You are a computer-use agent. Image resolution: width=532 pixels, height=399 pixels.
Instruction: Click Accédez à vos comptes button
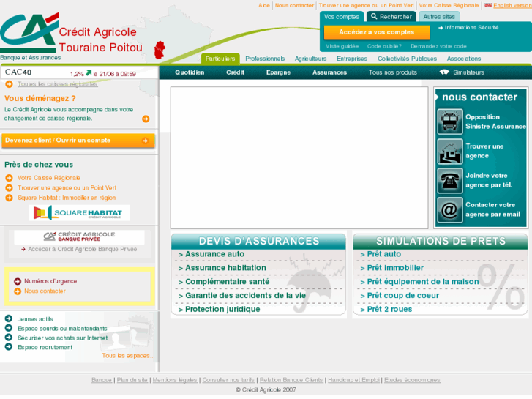pos(377,32)
